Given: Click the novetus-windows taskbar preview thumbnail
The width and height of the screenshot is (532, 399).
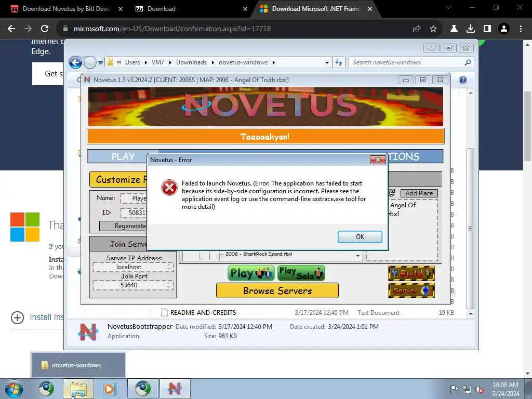Looking at the screenshot, I should coord(78,365).
